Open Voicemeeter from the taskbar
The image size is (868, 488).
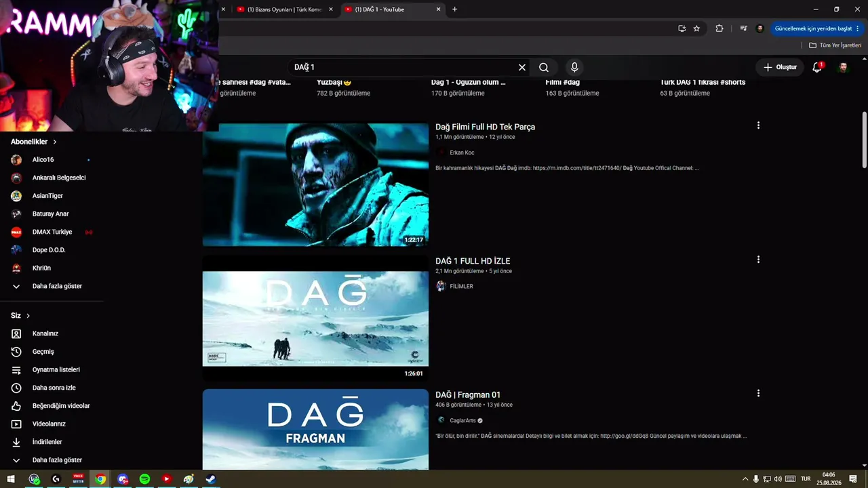tap(79, 479)
